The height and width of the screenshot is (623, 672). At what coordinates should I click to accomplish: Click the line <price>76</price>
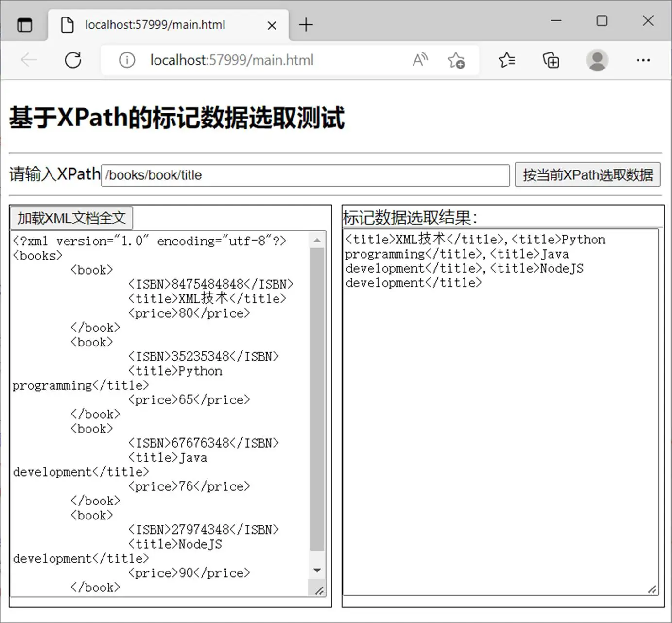pyautogui.click(x=189, y=486)
